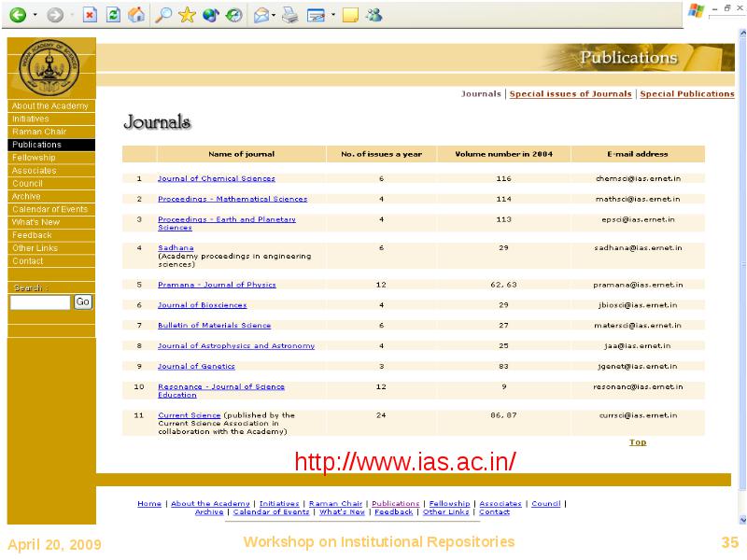Click the Edit page toolbar icon

coord(316,15)
